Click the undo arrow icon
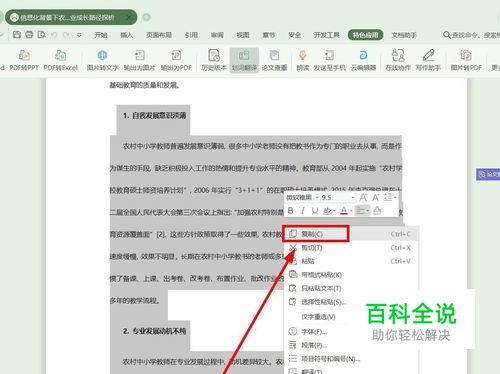 [x=54, y=35]
